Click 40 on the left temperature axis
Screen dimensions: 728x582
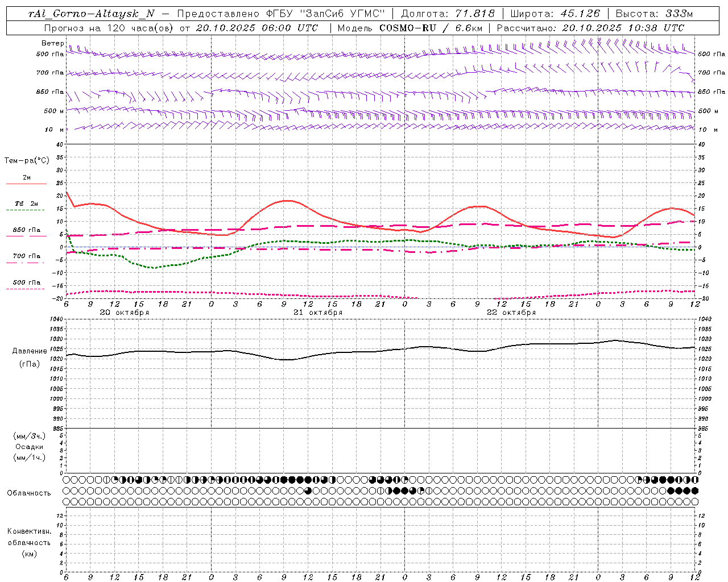60,144
